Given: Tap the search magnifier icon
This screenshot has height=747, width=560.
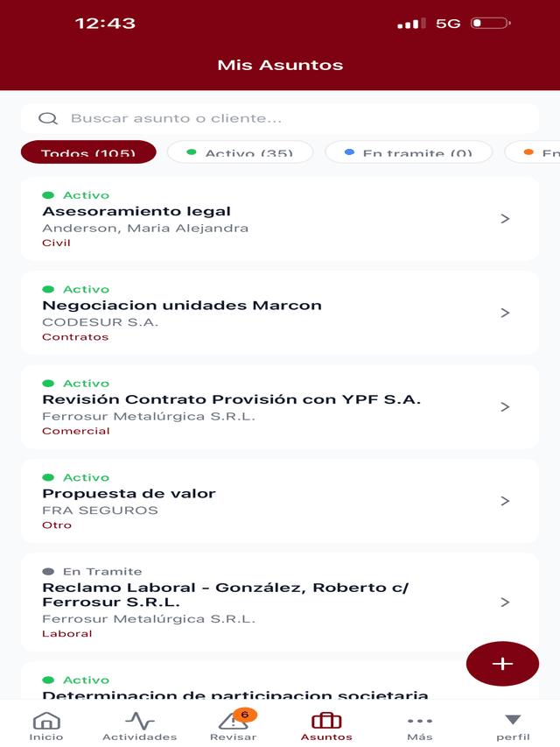Looking at the screenshot, I should point(49,119).
